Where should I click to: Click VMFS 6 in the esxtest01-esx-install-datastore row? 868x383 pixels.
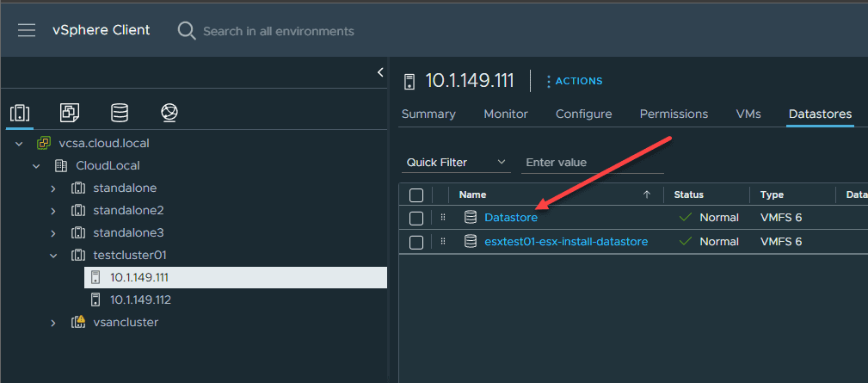click(x=781, y=241)
